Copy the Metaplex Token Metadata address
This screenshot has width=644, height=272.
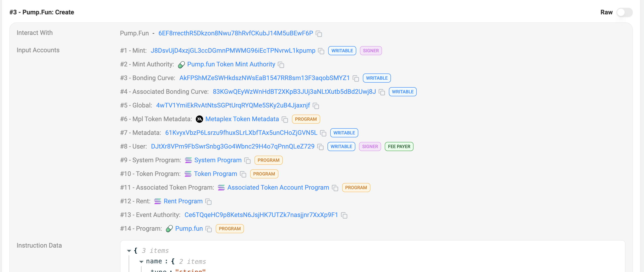(x=285, y=120)
